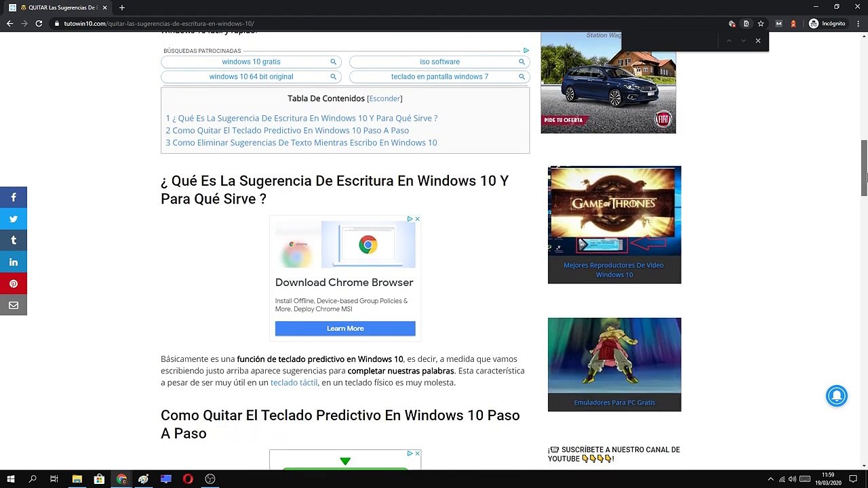The width and height of the screenshot is (868, 488).
Task: Open OBS Studio from the taskbar
Action: tap(210, 479)
